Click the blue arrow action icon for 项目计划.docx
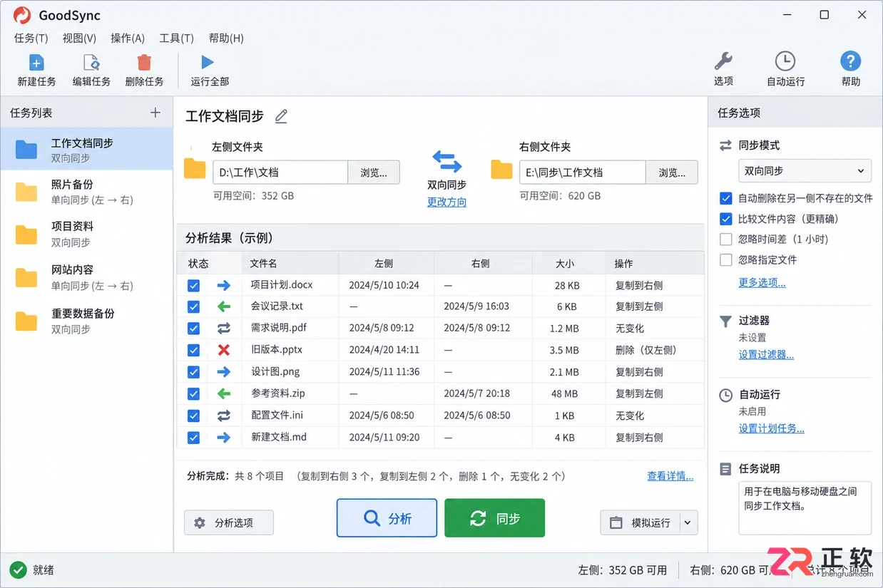 click(x=224, y=285)
